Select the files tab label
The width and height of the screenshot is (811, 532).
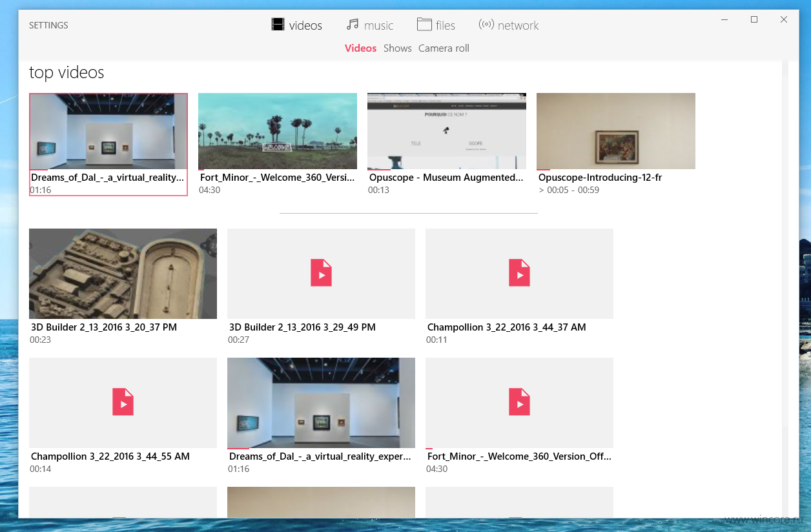click(446, 25)
